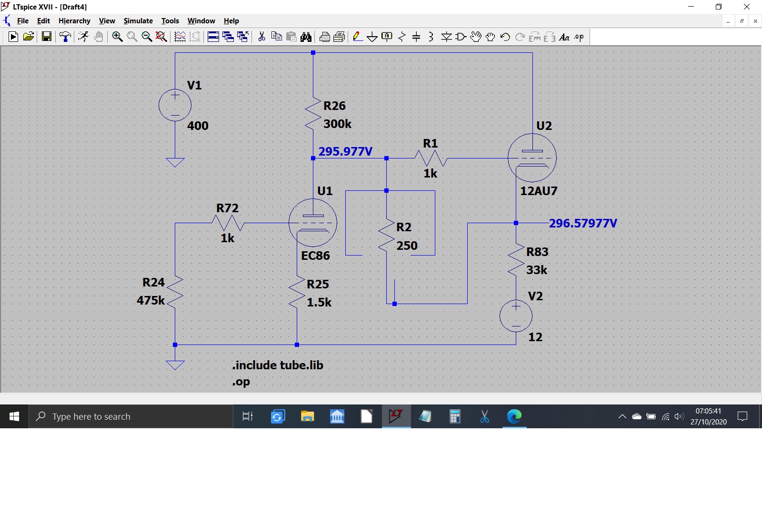762x532 pixels.
Task: Place a Ground symbol from toolbar
Action: (372, 37)
